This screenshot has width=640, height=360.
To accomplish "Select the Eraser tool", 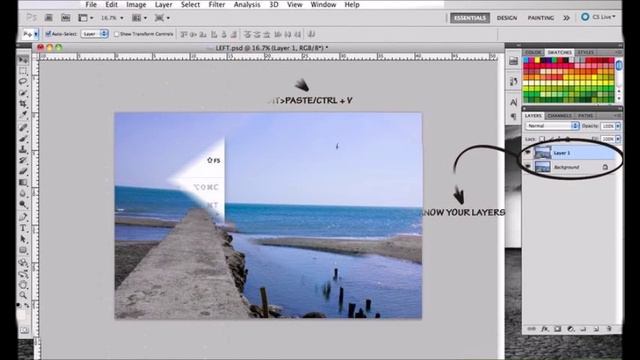I will pos(23,171).
